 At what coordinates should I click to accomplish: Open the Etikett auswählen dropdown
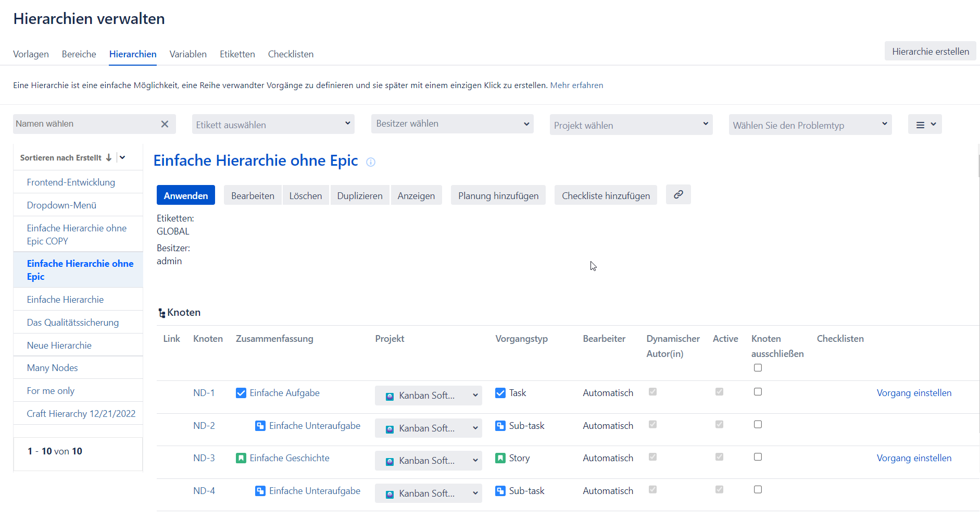point(273,125)
